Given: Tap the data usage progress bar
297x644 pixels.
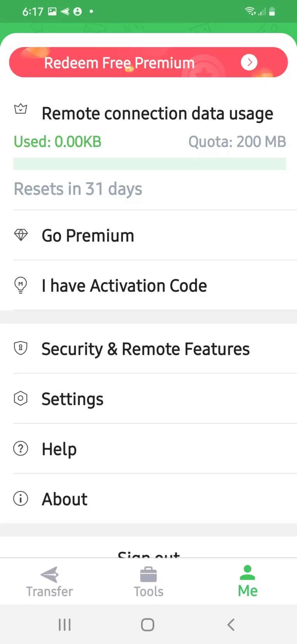Looking at the screenshot, I should click(x=150, y=164).
